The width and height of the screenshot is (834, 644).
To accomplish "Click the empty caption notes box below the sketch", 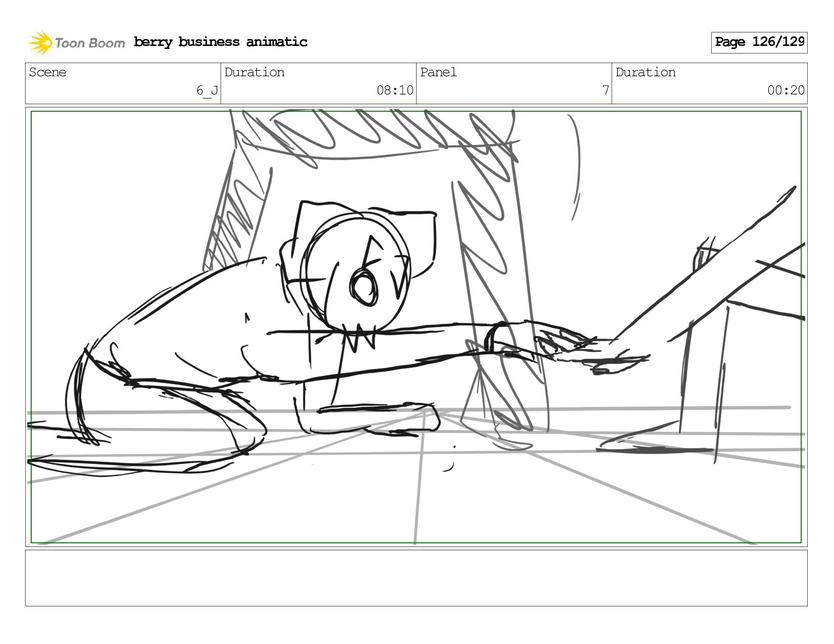I will (x=416, y=578).
